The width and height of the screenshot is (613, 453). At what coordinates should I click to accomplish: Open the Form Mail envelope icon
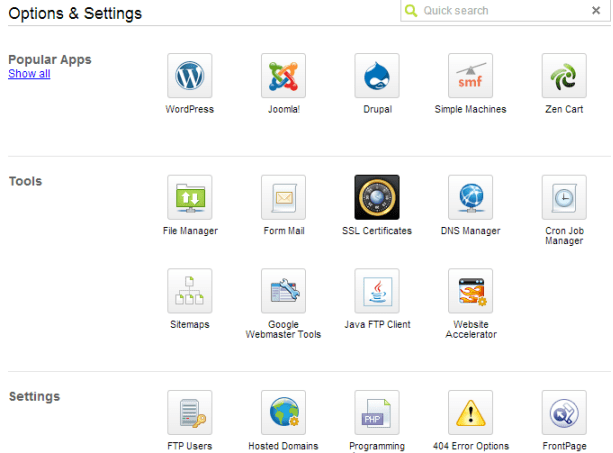(x=283, y=197)
